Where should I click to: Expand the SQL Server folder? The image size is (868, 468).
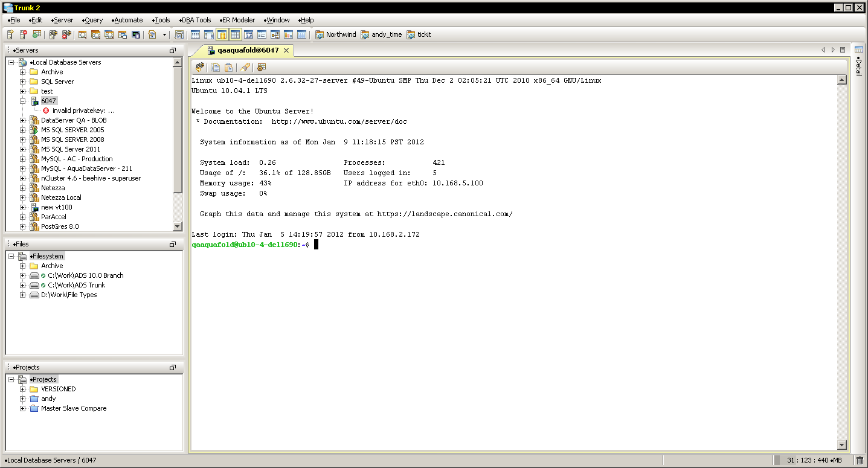(23, 82)
